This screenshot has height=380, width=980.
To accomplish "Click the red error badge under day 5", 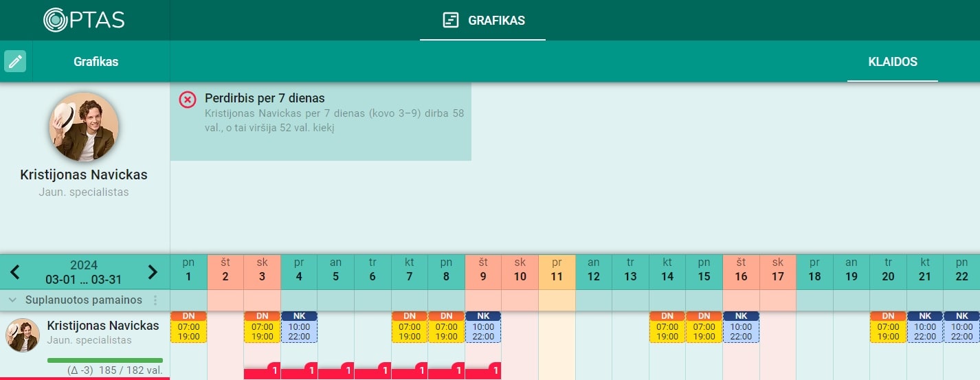I will point(336,371).
